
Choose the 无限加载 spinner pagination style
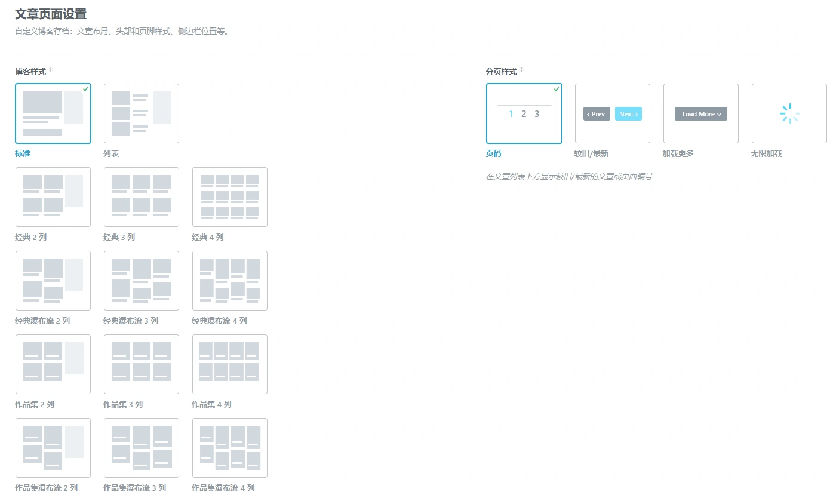(789, 113)
